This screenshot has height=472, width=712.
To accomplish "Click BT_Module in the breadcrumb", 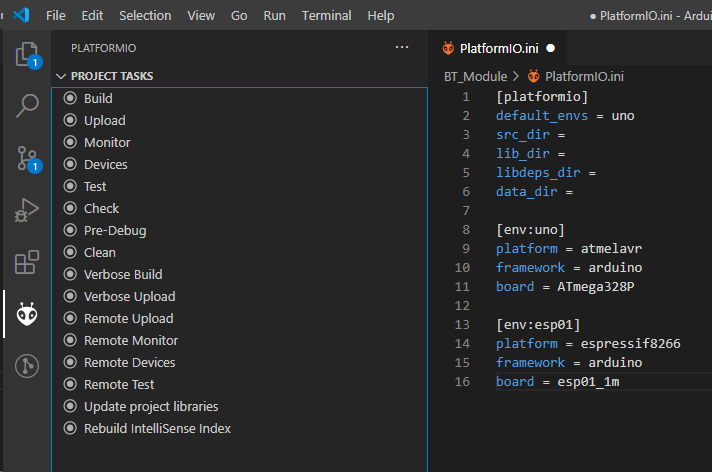I will click(x=475, y=76).
